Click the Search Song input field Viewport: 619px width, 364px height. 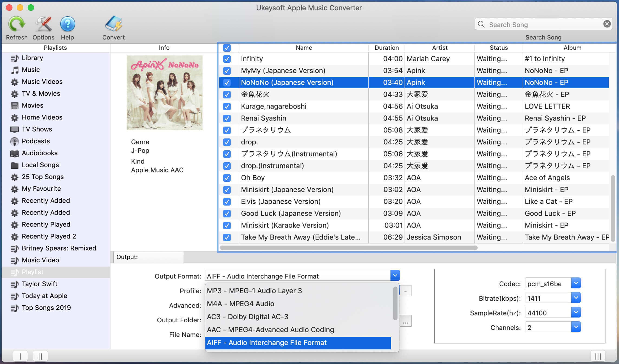click(x=544, y=24)
